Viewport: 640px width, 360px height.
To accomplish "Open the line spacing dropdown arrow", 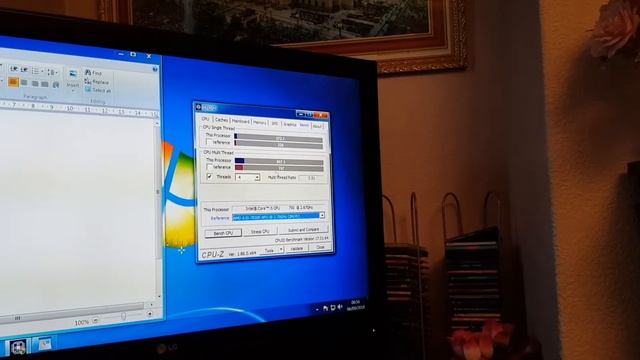I will pyautogui.click(x=56, y=73).
